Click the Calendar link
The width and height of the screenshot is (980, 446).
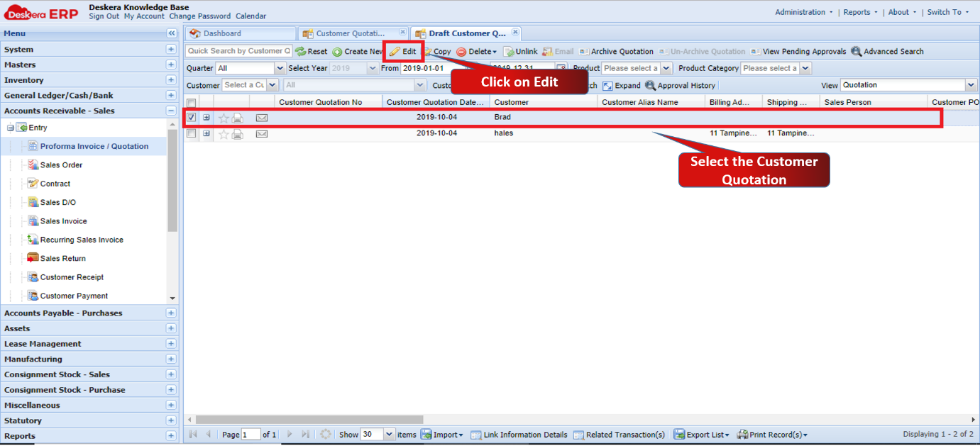pyautogui.click(x=251, y=16)
